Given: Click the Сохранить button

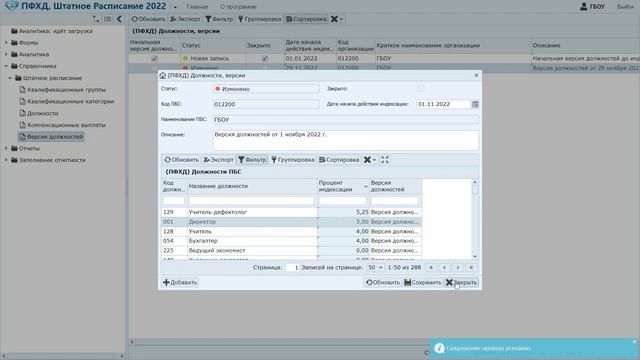Looking at the screenshot, I should (x=422, y=282).
